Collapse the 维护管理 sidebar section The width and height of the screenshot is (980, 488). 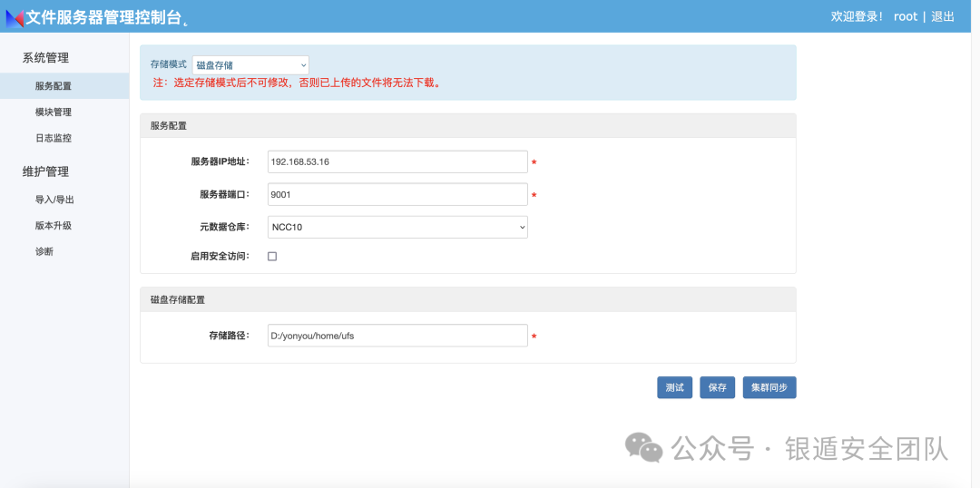[x=45, y=171]
